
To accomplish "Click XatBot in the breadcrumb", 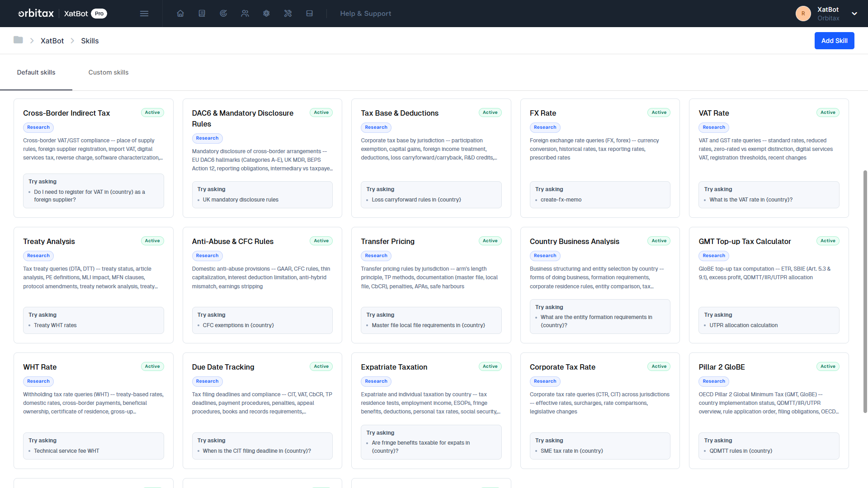I will point(52,41).
